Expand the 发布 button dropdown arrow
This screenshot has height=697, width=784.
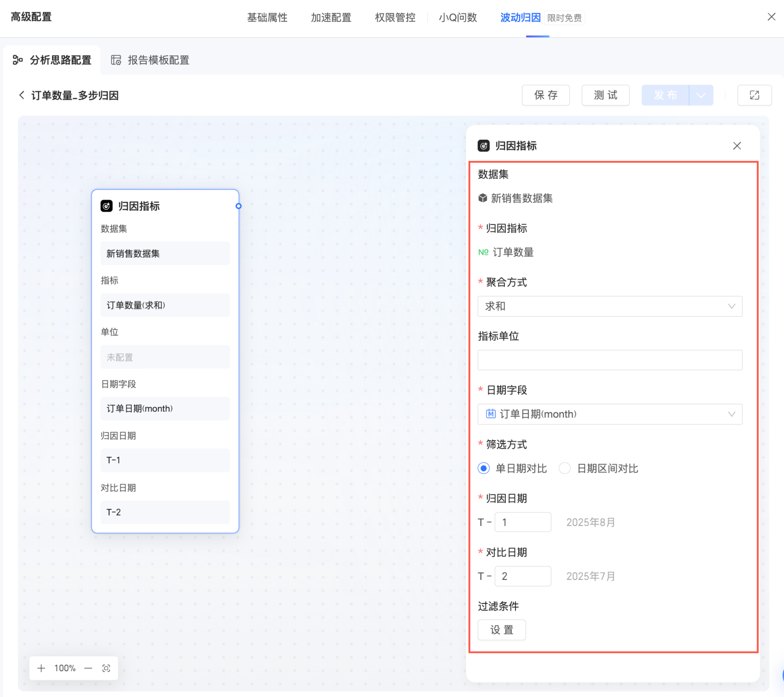(x=701, y=95)
